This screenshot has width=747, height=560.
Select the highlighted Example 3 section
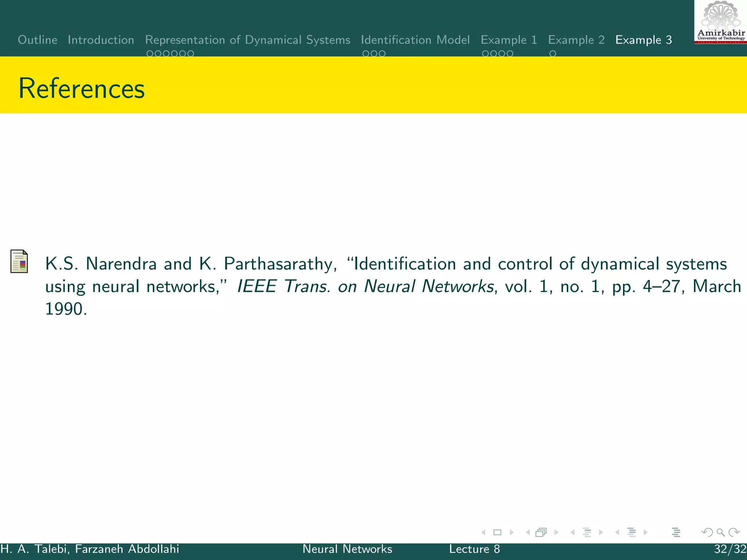[x=644, y=40]
